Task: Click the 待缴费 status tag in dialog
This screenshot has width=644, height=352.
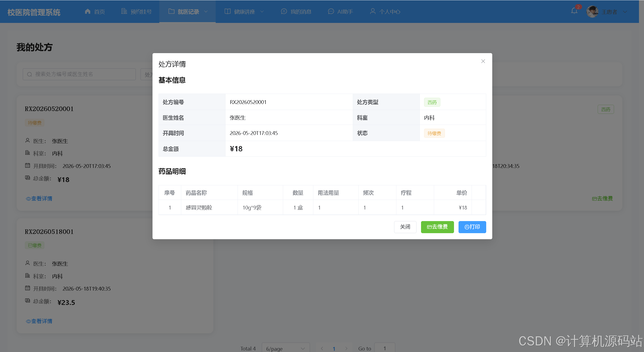Action: coord(434,133)
